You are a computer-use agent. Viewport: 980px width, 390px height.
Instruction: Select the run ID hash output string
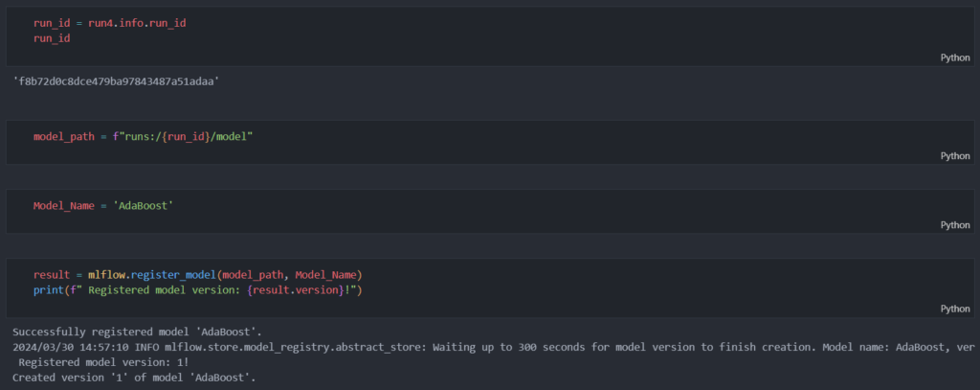(116, 81)
